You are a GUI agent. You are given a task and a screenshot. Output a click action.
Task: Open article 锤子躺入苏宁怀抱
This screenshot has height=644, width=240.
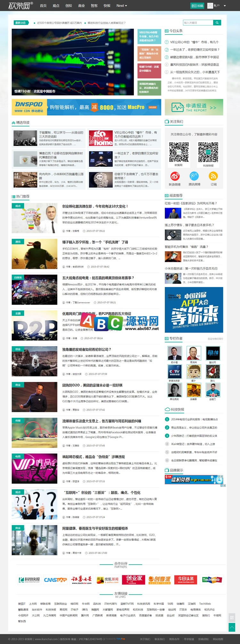95,242
